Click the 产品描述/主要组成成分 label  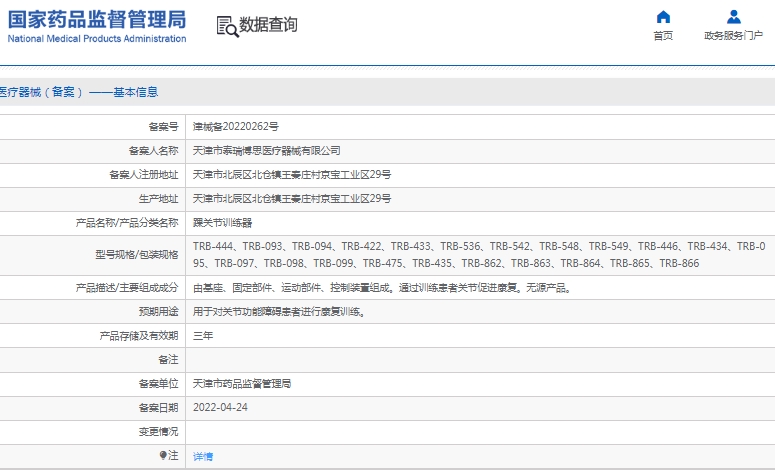coord(127,288)
